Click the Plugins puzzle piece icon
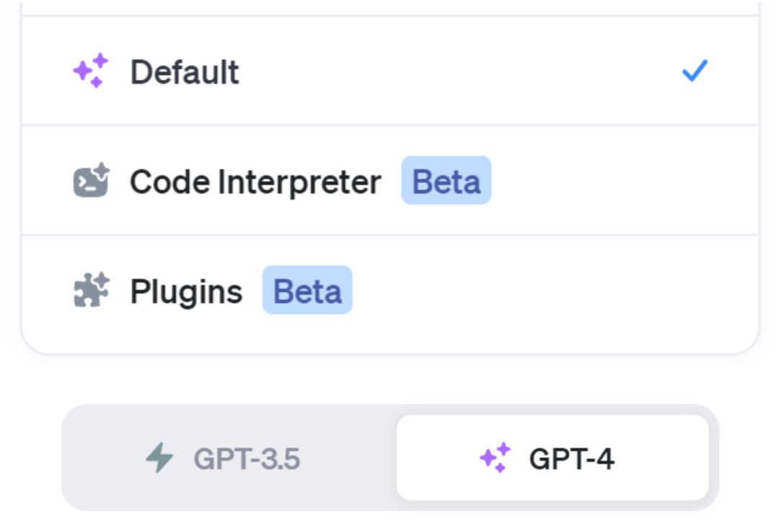The width and height of the screenshot is (779, 532). (91, 291)
